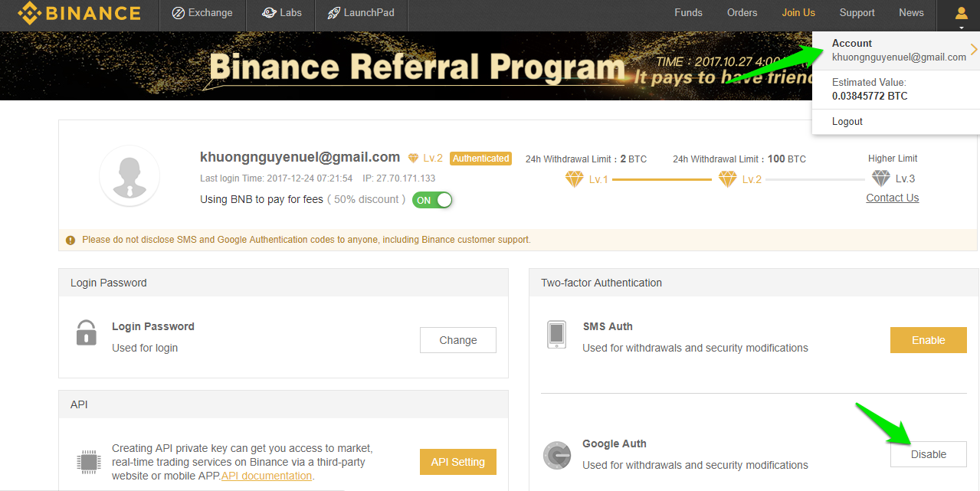This screenshot has height=491, width=980.
Task: Click the chevron next to Account
Action: (x=974, y=50)
